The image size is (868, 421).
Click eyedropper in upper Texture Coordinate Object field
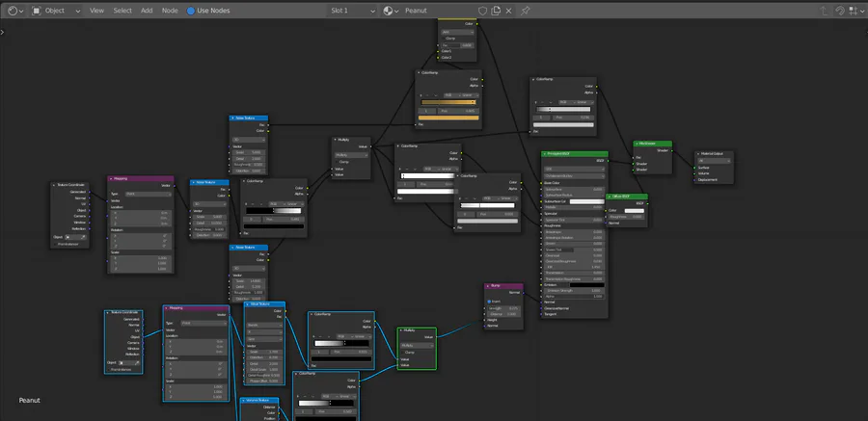[x=83, y=237]
